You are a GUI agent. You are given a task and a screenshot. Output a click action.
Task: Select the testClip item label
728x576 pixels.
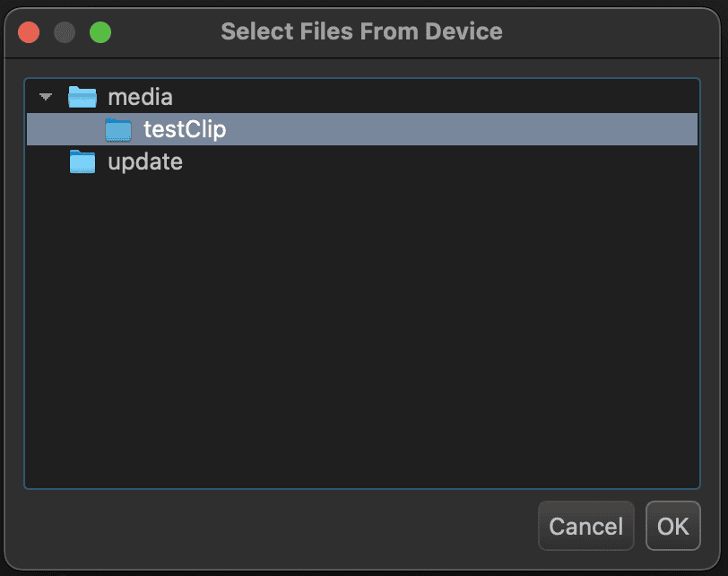click(185, 129)
